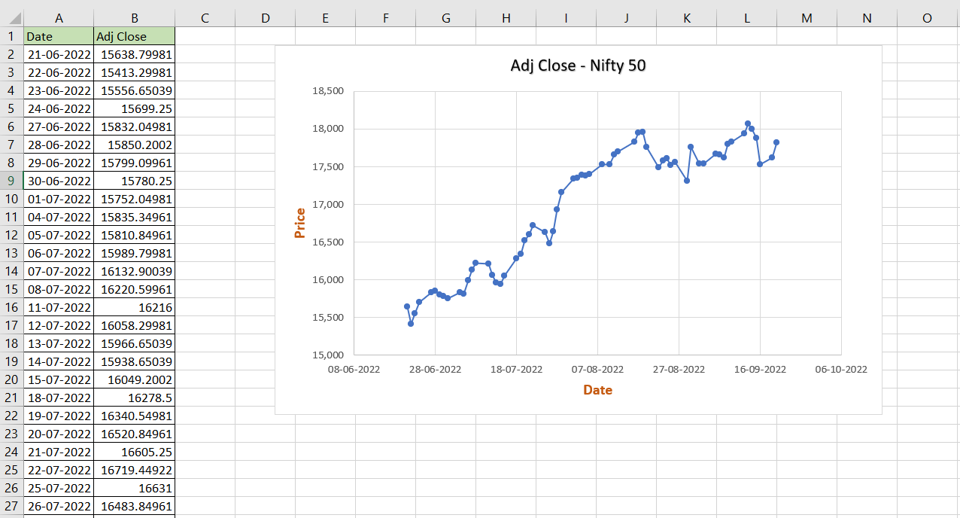Click cell with date 14-07-2022
The height and width of the screenshot is (518, 960).
[x=58, y=361]
